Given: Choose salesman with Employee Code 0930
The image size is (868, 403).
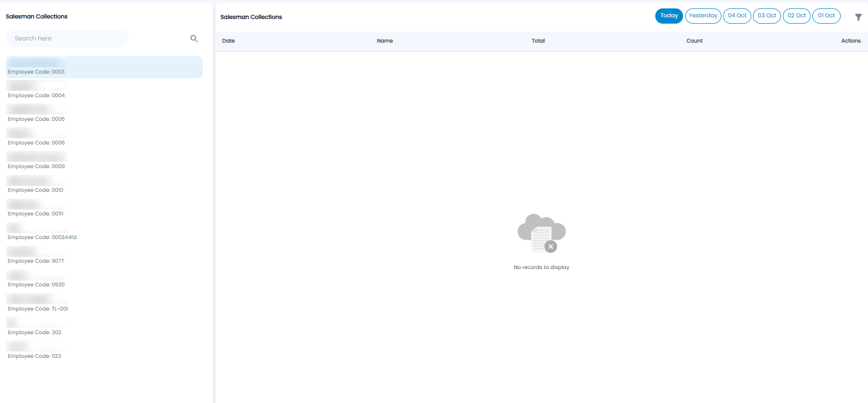Looking at the screenshot, I should coord(104,280).
